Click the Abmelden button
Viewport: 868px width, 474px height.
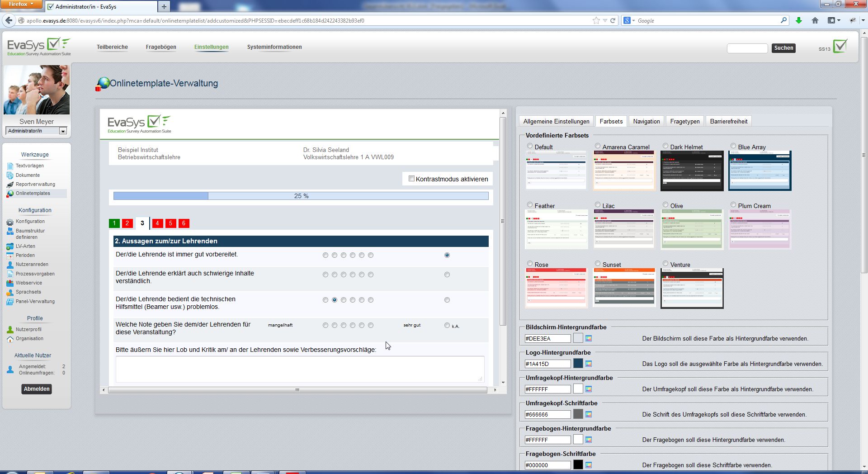pos(36,389)
